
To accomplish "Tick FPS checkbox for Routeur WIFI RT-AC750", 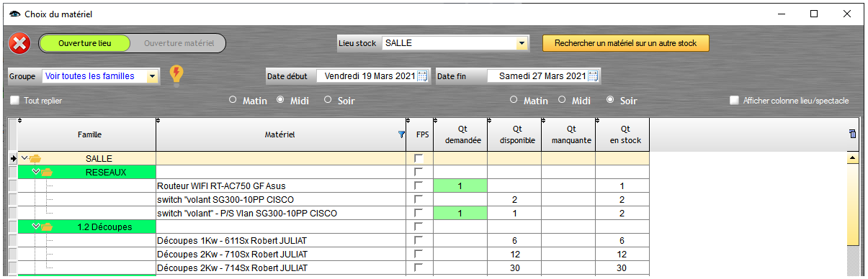I will point(419,186).
